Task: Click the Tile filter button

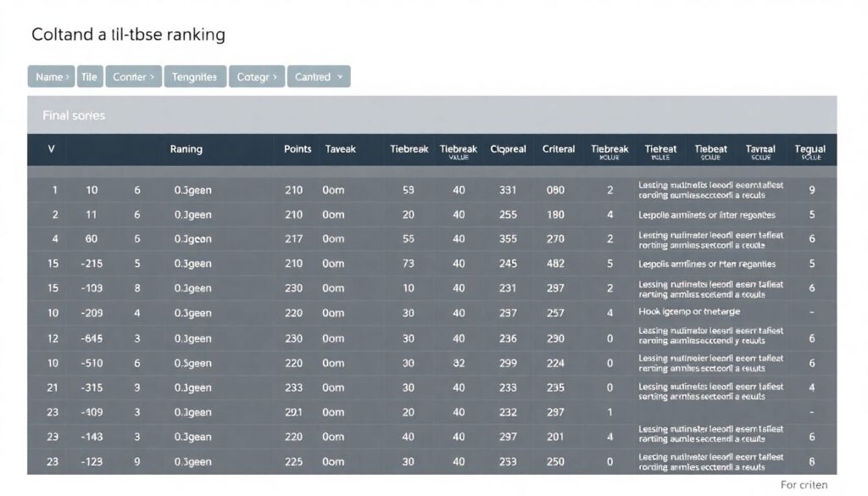Action: click(89, 77)
